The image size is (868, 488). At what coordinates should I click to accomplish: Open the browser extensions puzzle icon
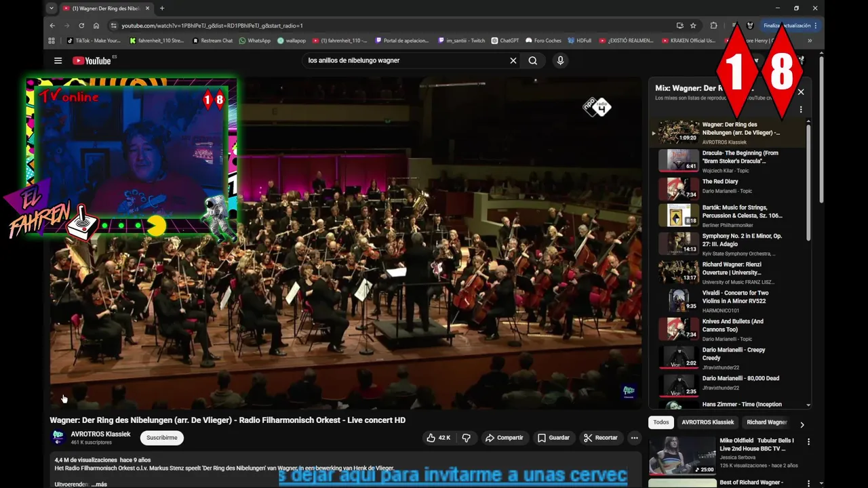click(713, 26)
